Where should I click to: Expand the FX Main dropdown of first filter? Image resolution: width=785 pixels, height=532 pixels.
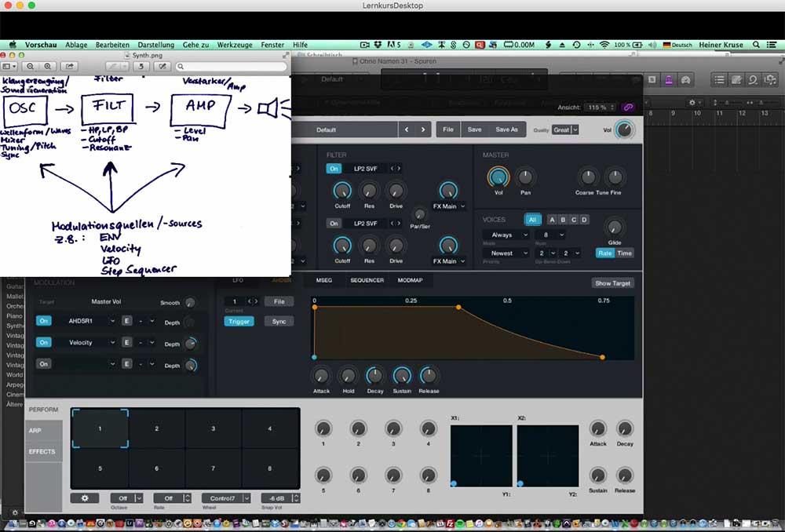pos(448,206)
